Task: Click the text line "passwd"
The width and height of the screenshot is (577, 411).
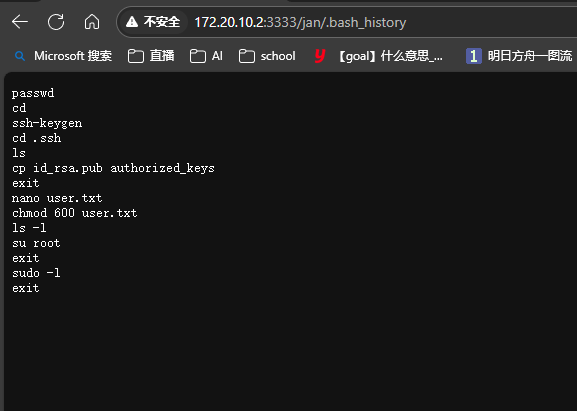Action: [x=33, y=93]
